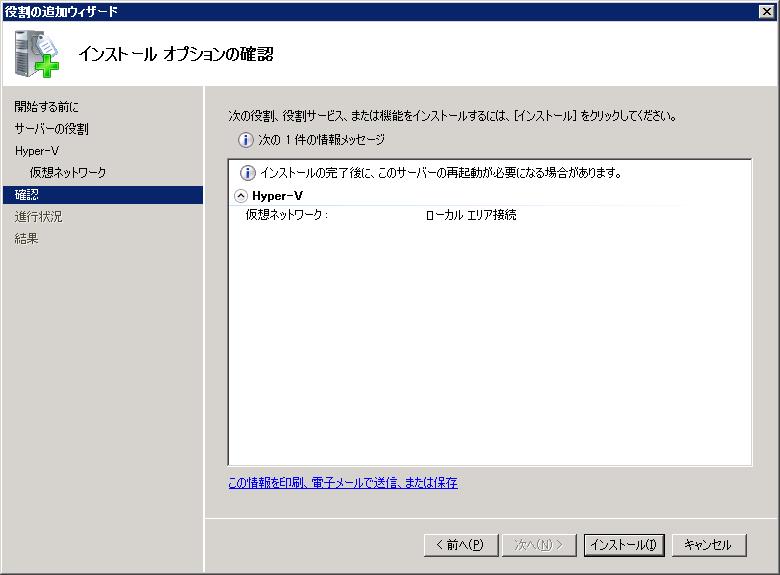The image size is (780, 575).
Task: Click the 進行状況 step
Action: pyautogui.click(x=38, y=216)
